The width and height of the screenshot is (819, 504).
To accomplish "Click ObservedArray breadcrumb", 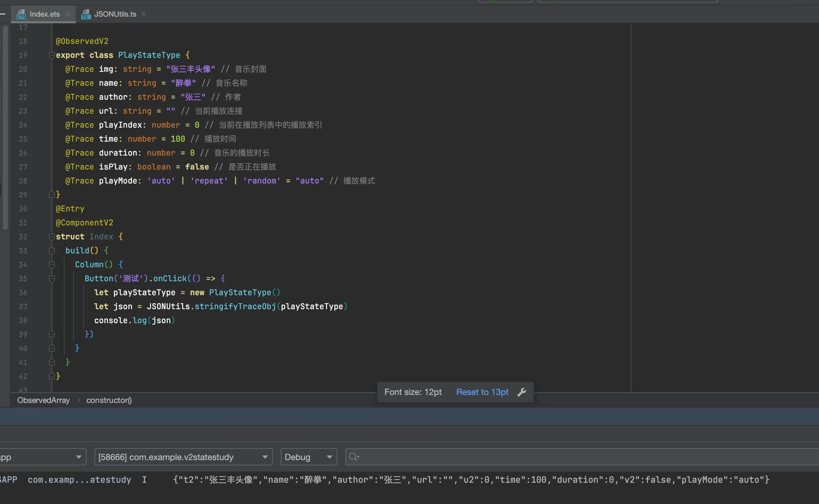I will pos(43,400).
